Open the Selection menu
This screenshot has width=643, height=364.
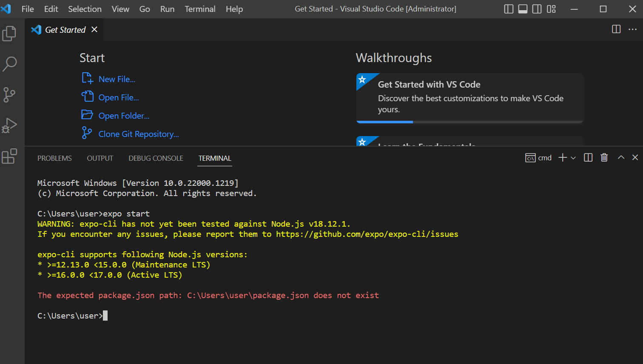point(85,9)
